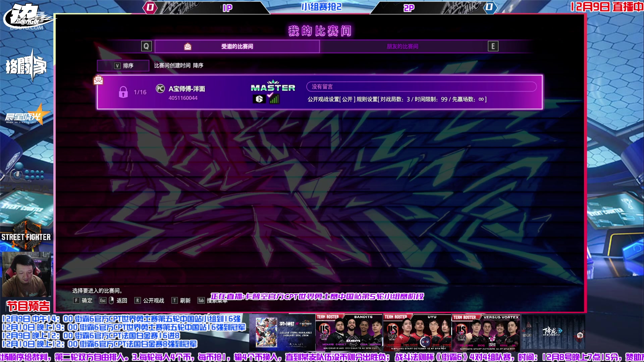This screenshot has width=644, height=362.
Task: Click the invitation envelope icon in tab
Action: (188, 47)
